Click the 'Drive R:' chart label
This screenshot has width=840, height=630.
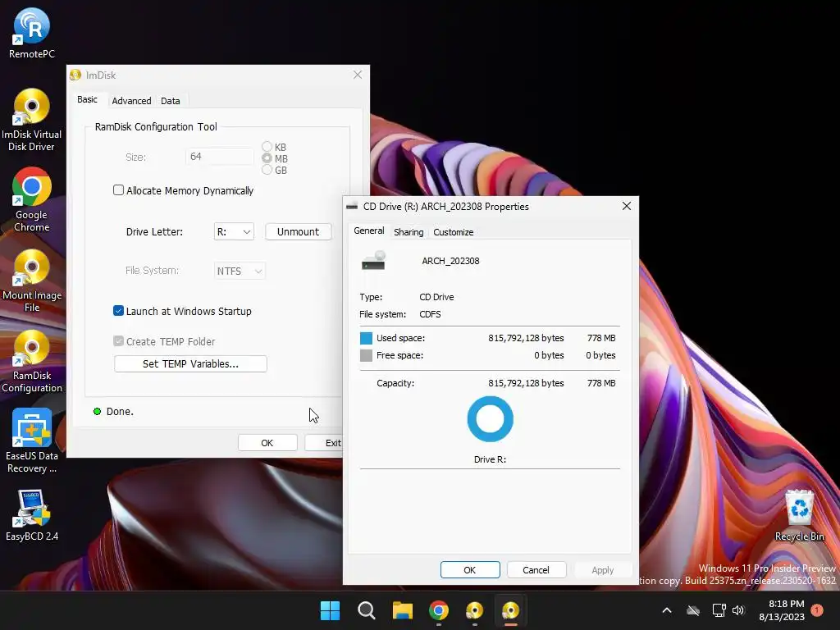491,459
